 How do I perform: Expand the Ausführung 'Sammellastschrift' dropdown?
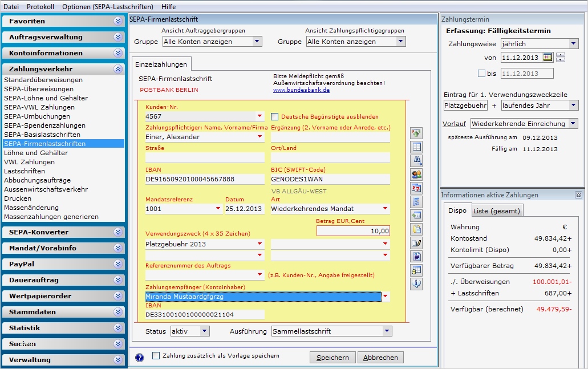(387, 331)
